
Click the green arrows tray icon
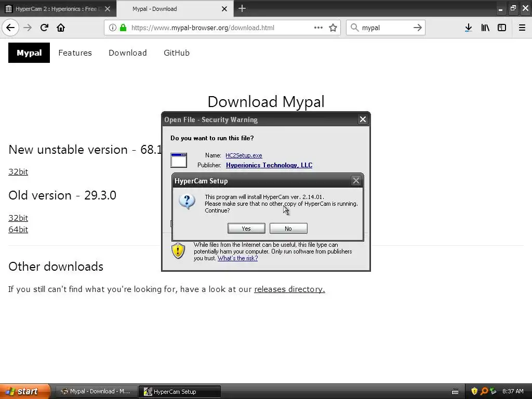tap(493, 391)
